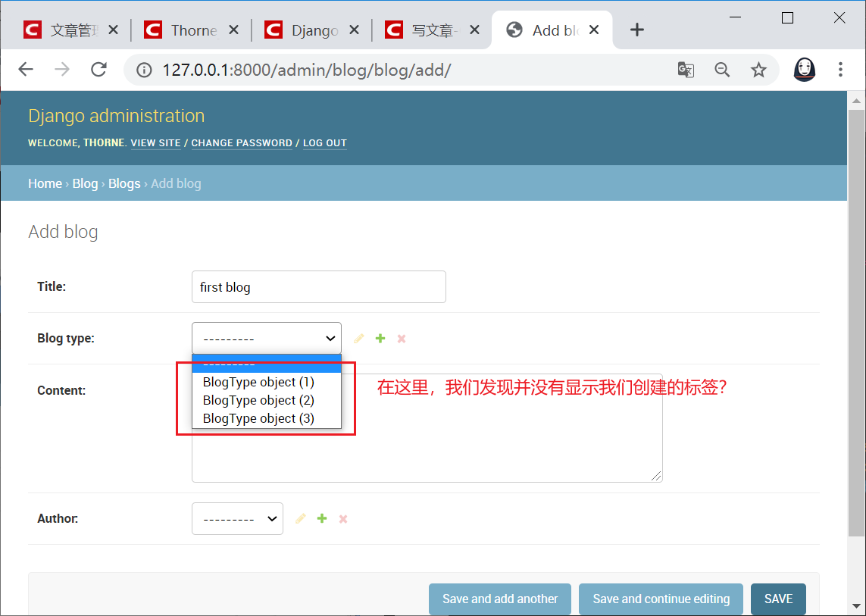Choose BlogType object (2) option
The image size is (866, 616).
click(267, 400)
